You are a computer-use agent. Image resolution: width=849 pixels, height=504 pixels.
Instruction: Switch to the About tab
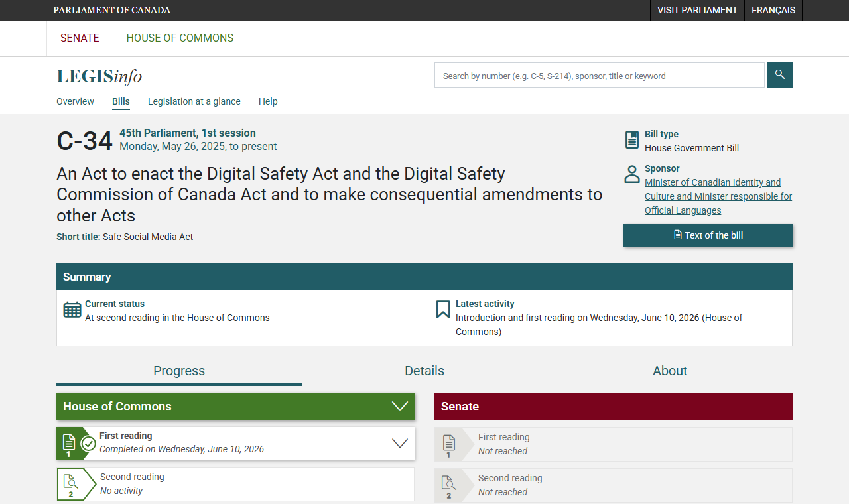[670, 371]
